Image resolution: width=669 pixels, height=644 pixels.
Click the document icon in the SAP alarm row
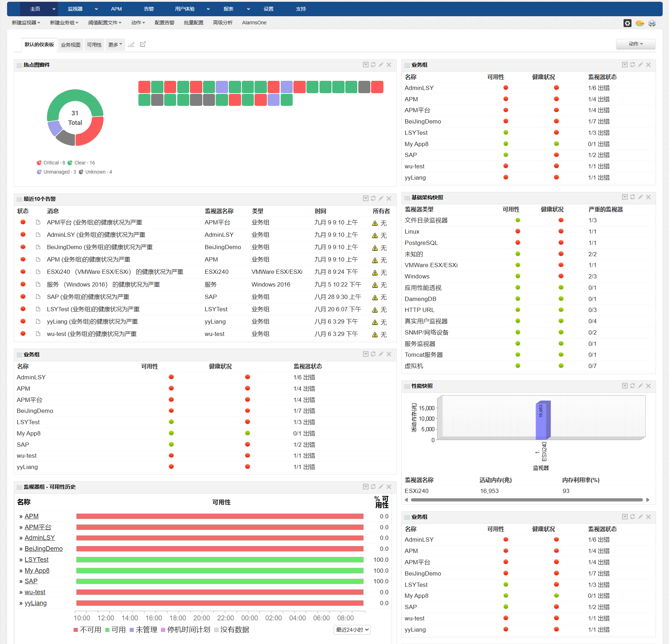pos(38,297)
